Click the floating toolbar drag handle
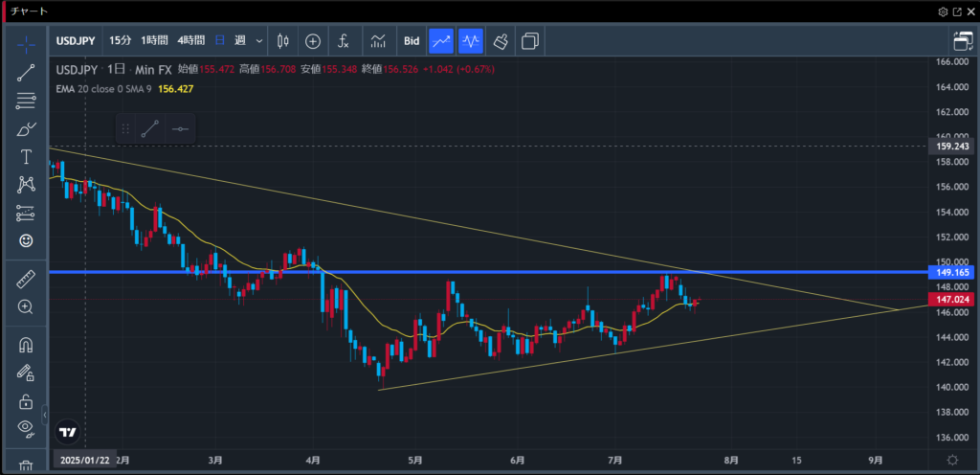This screenshot has height=475, width=980. (x=125, y=128)
